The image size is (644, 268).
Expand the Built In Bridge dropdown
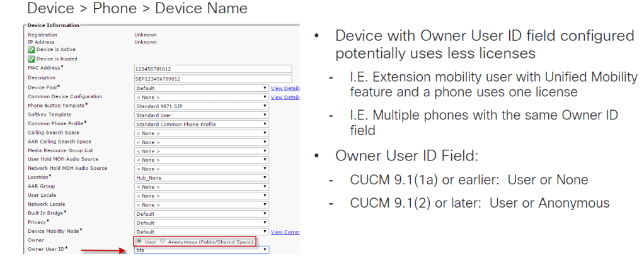pyautogui.click(x=202, y=213)
